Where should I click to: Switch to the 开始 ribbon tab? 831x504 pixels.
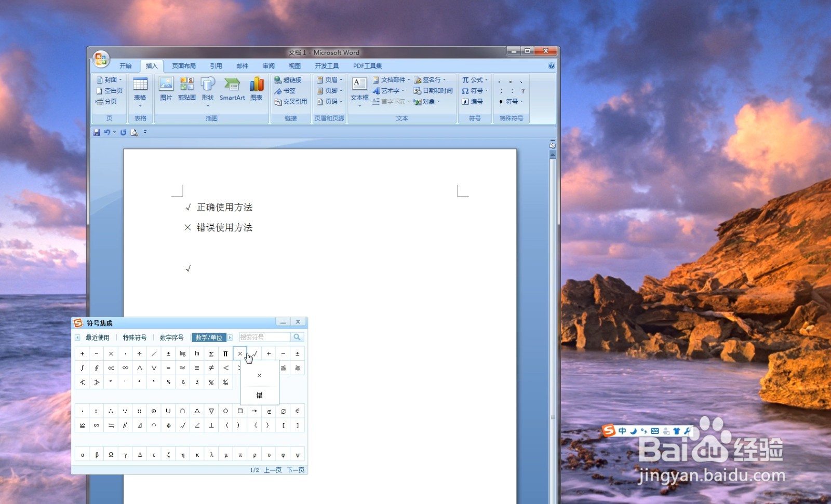pos(125,65)
